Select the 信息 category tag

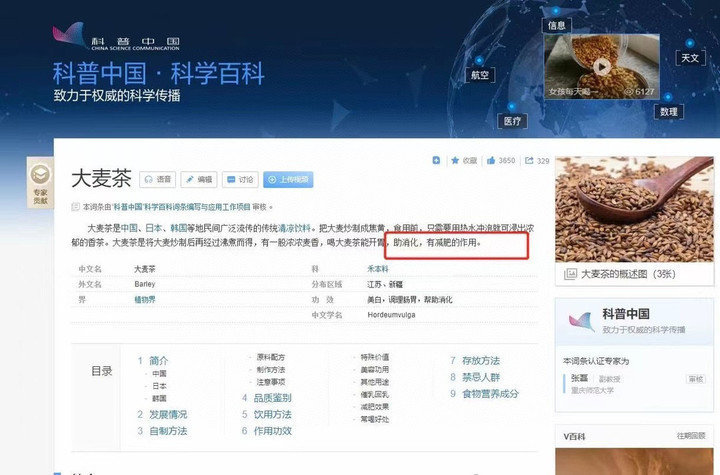point(557,25)
